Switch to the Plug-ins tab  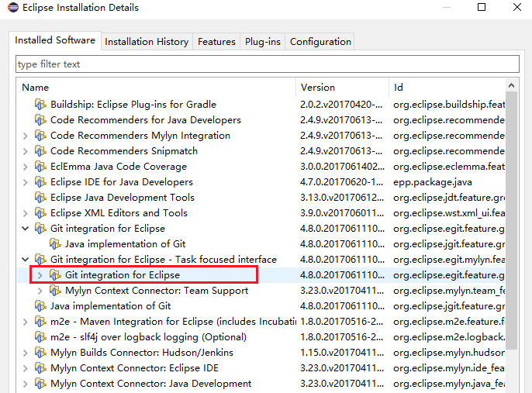tap(263, 42)
